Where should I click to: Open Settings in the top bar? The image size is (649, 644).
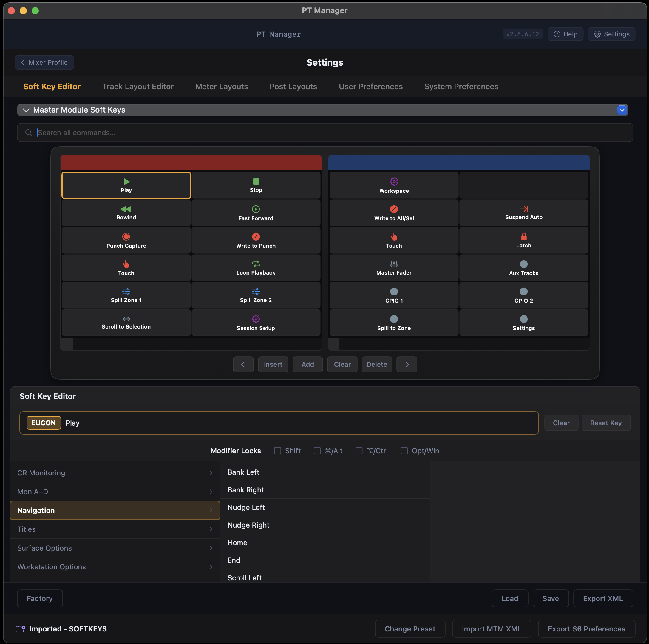coord(611,34)
